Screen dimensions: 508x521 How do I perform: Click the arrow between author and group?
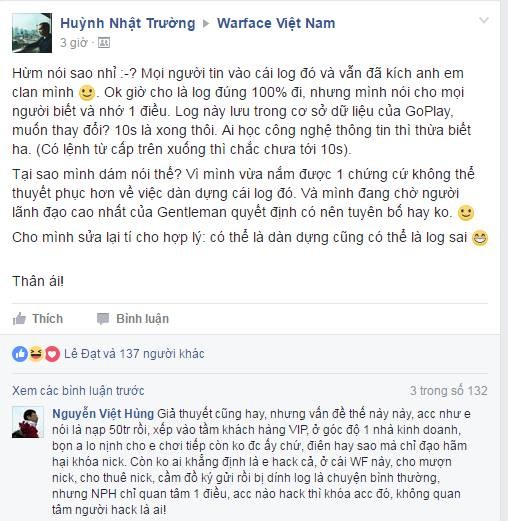(206, 23)
